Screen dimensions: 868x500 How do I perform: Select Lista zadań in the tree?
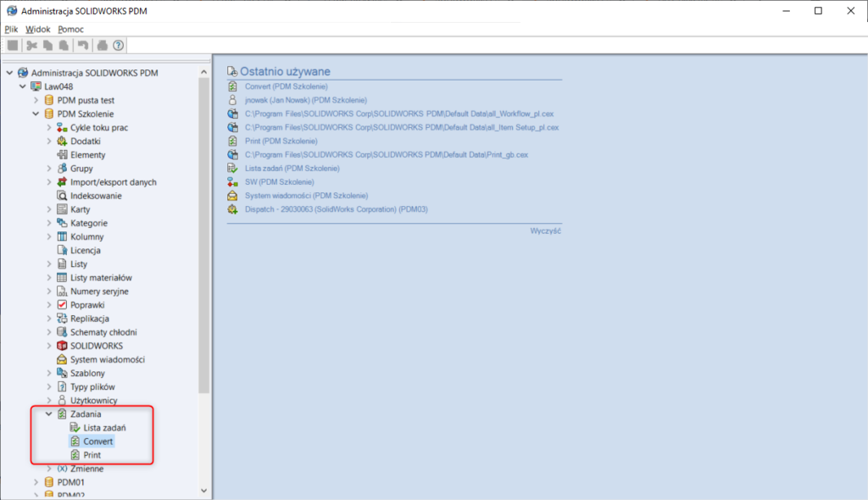click(104, 428)
